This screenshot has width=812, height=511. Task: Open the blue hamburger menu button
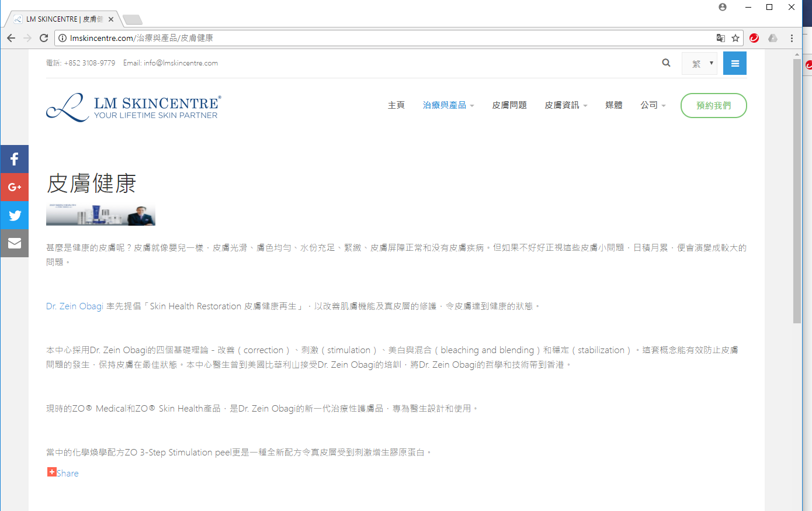pyautogui.click(x=735, y=63)
